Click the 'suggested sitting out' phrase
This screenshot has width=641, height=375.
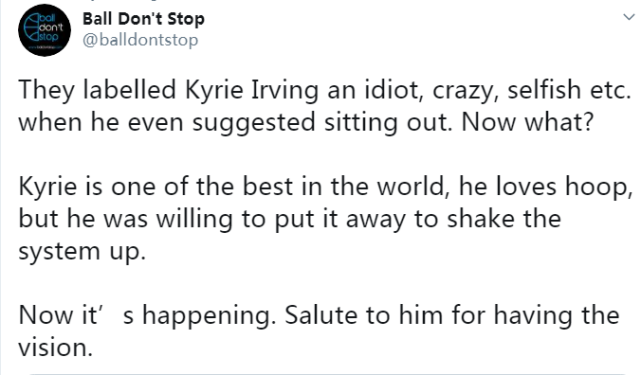click(x=322, y=122)
